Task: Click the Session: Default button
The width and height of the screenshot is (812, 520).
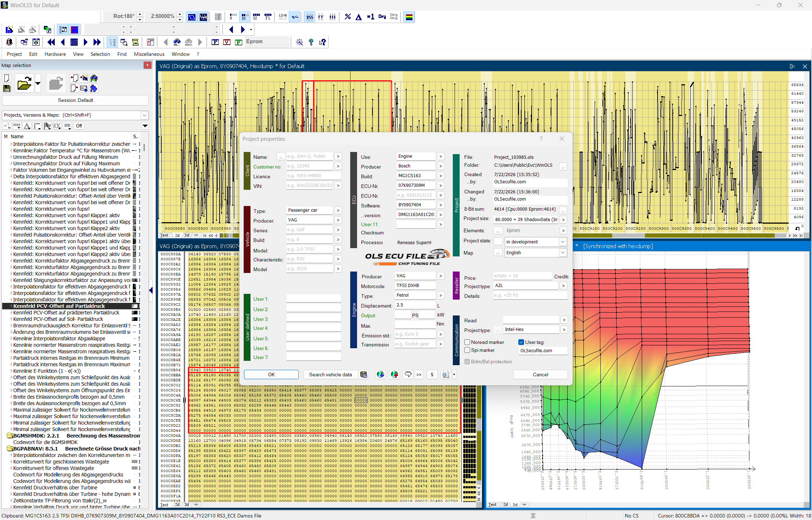Action: click(x=75, y=100)
